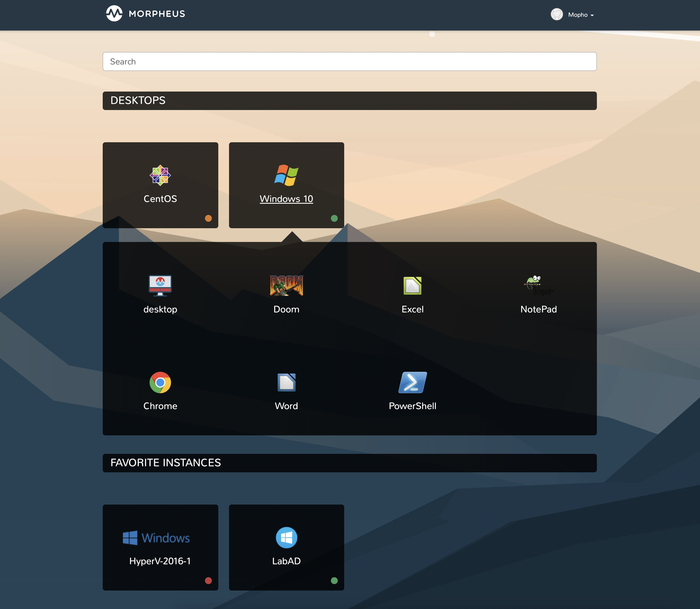The height and width of the screenshot is (609, 700).
Task: Open the LabAD instance icon
Action: coord(286,538)
